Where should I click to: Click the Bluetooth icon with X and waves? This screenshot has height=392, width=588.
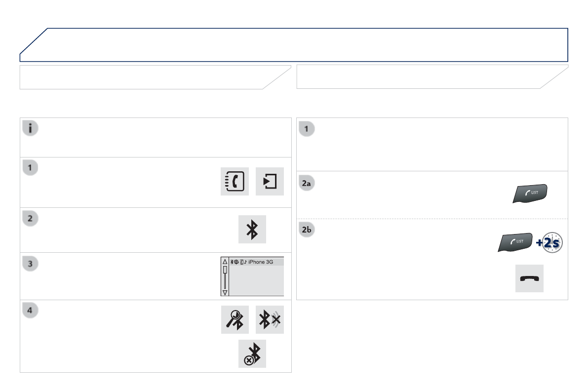(270, 319)
